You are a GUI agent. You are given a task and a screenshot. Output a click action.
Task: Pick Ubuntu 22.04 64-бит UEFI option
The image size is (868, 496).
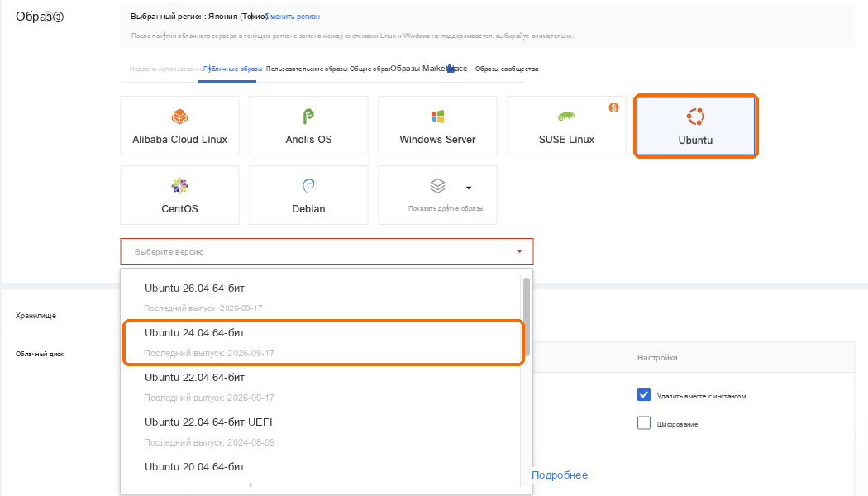(x=322, y=432)
